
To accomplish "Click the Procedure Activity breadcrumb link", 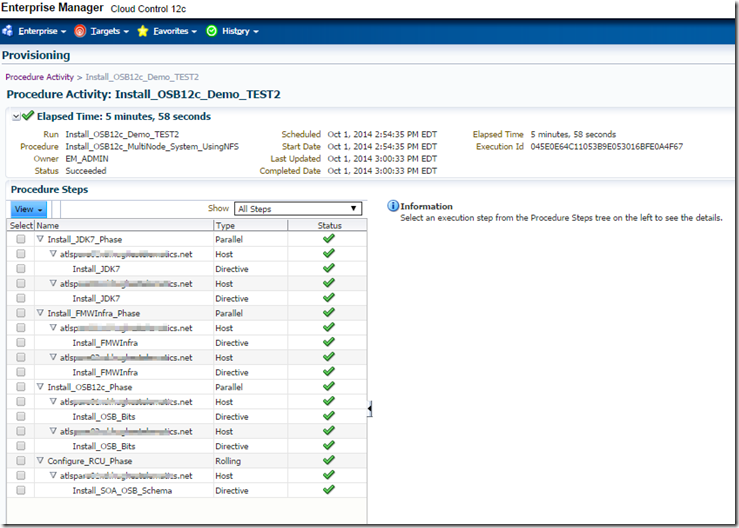I will point(40,77).
